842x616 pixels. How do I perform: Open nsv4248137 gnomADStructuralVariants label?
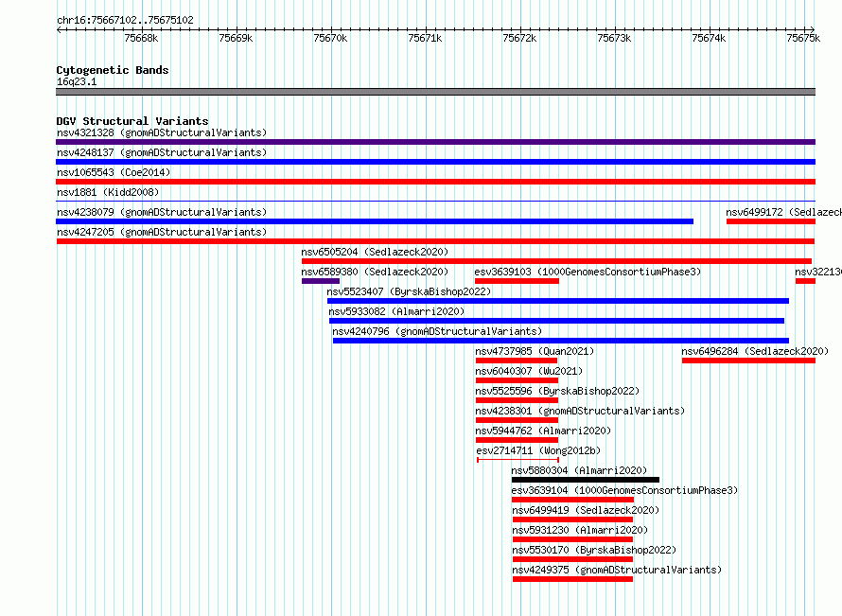pos(162,152)
